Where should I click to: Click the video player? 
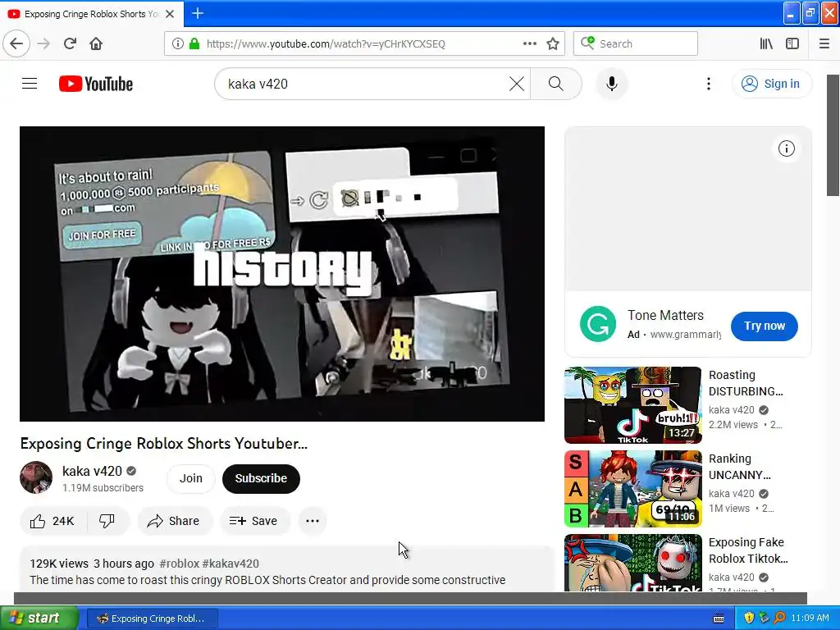(282, 274)
